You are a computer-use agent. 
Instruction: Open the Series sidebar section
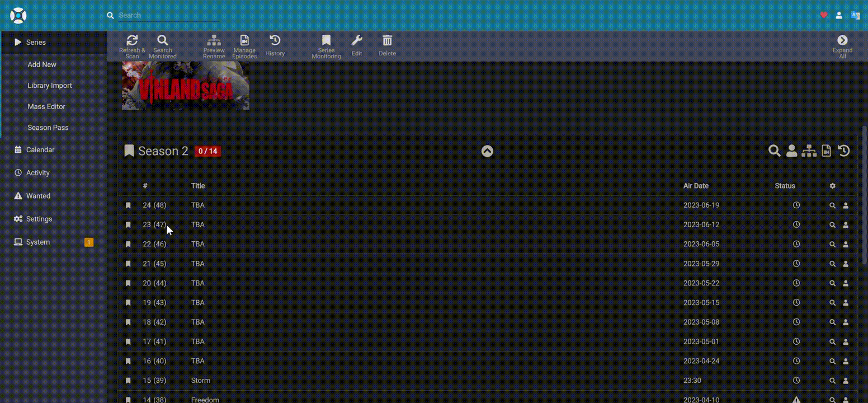(x=54, y=42)
